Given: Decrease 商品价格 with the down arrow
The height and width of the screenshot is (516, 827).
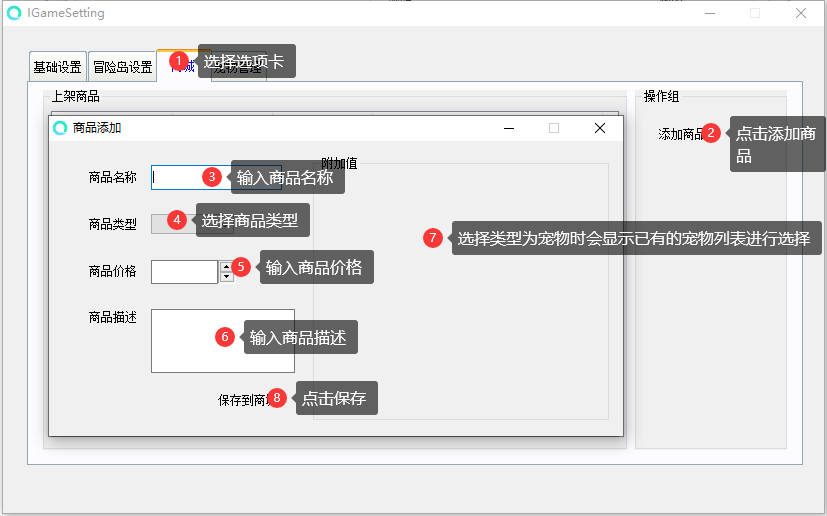Looking at the screenshot, I should click(227, 277).
